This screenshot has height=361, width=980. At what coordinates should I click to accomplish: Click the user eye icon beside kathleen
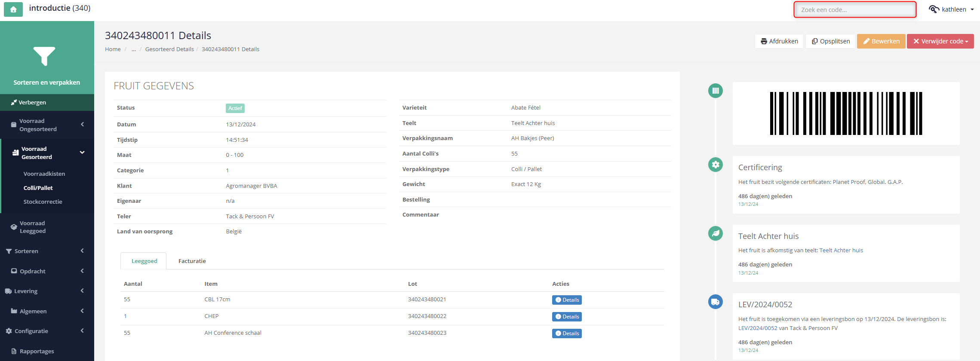934,9
